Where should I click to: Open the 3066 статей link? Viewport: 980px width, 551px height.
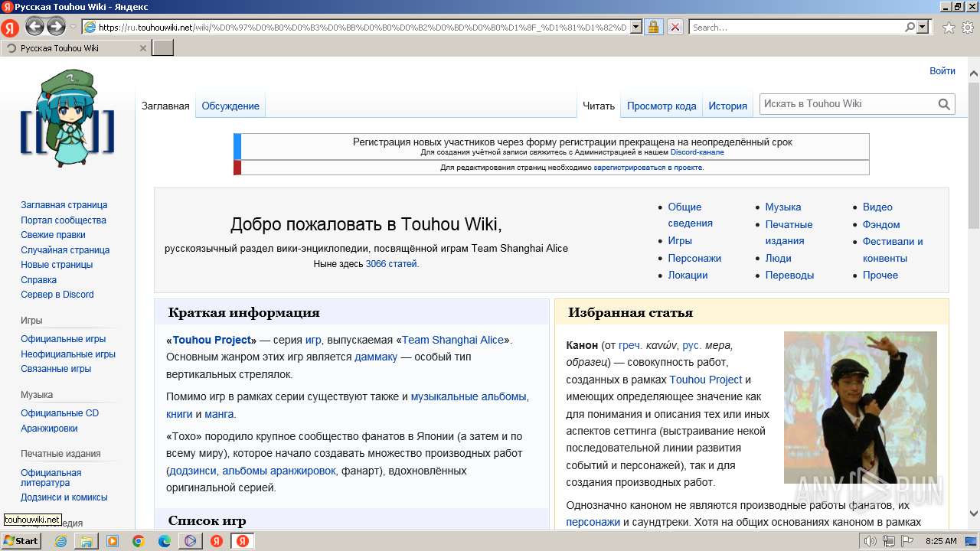(391, 264)
